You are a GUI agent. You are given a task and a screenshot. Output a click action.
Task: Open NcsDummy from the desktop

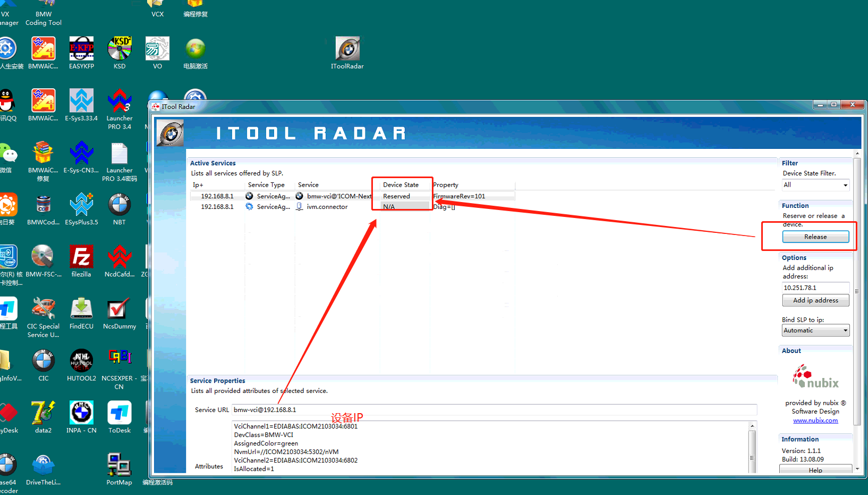[x=120, y=314]
